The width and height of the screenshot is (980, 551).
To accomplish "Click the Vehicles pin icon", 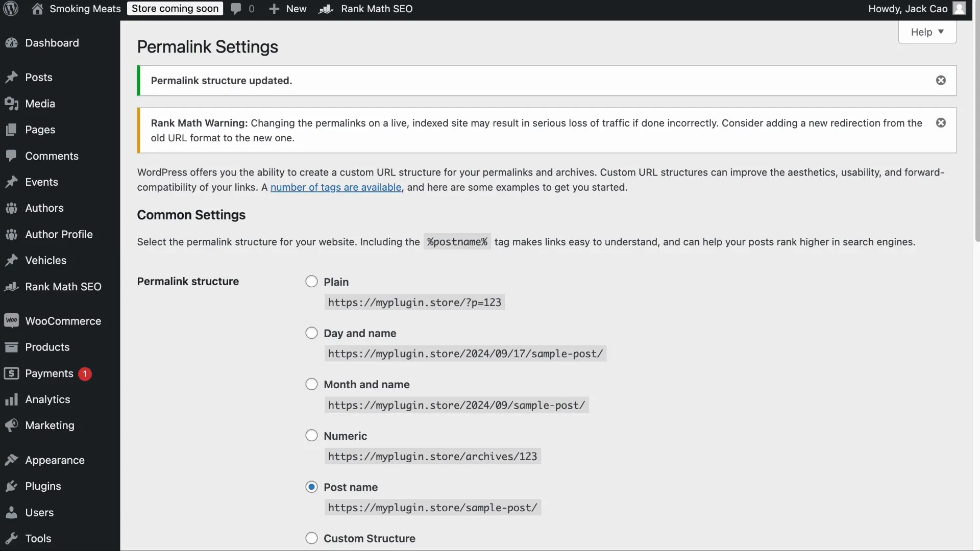I will pos(11,260).
